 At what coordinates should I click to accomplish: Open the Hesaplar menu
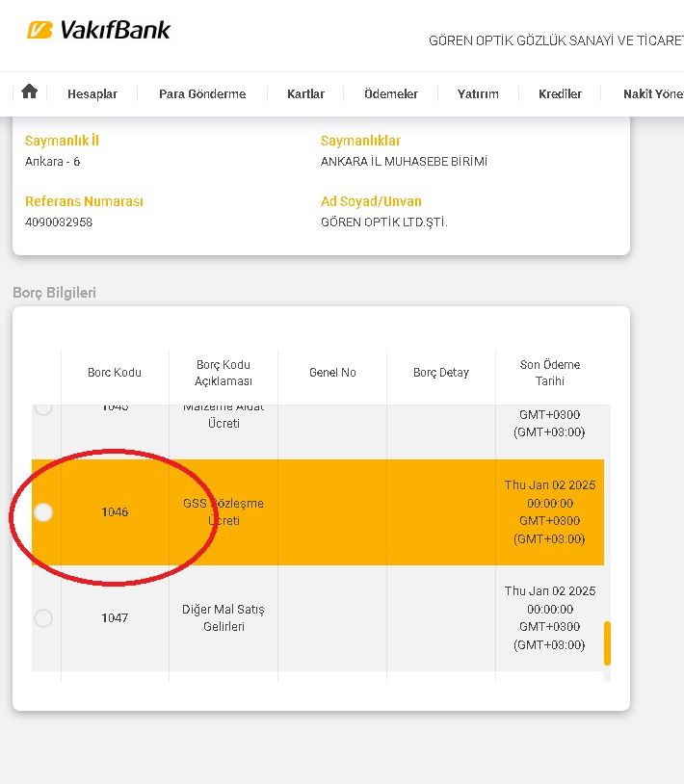[x=92, y=93]
